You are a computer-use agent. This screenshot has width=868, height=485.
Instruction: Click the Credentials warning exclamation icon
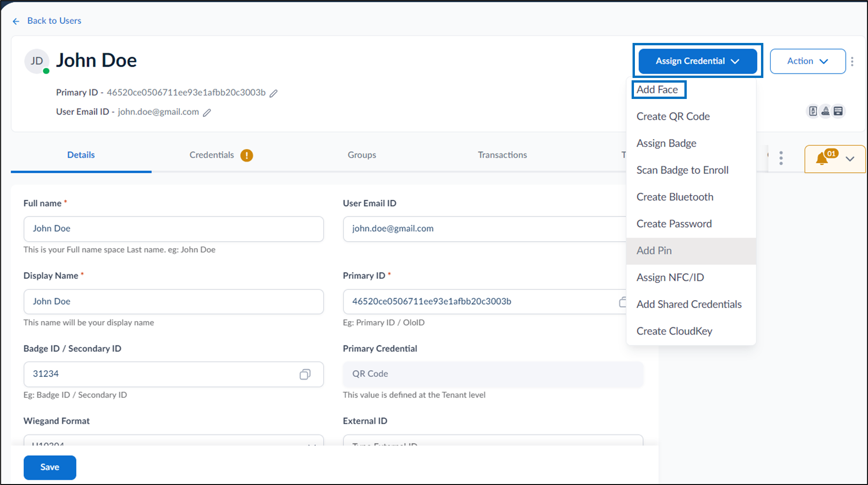coord(247,155)
